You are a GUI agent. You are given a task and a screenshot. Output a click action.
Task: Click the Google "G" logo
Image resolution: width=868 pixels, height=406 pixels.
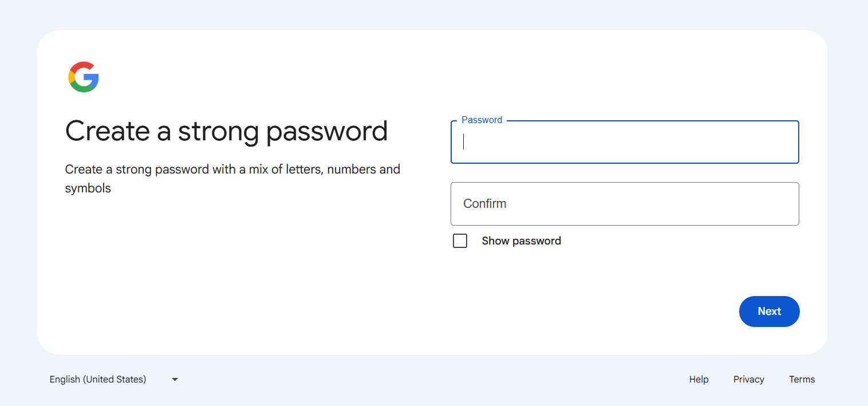point(84,77)
